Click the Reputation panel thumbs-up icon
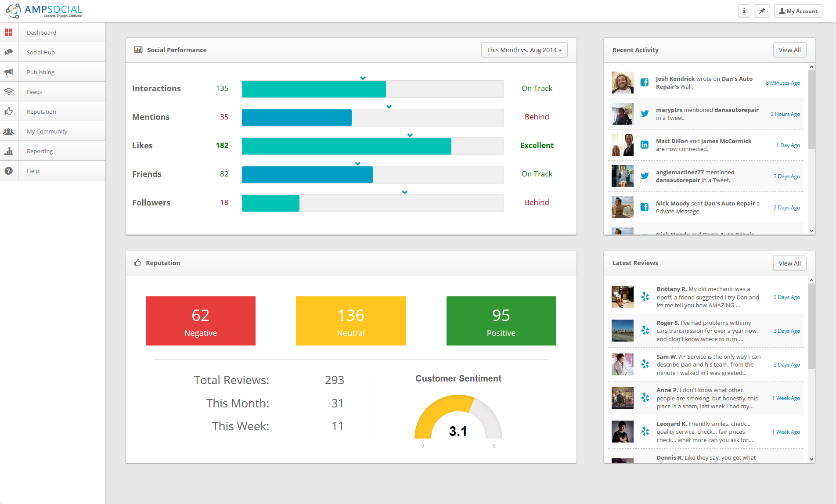This screenshot has width=836, height=504. (137, 263)
